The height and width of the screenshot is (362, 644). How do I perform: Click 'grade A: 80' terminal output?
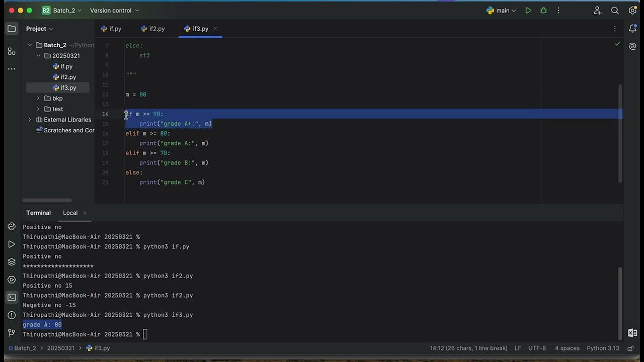(42, 325)
